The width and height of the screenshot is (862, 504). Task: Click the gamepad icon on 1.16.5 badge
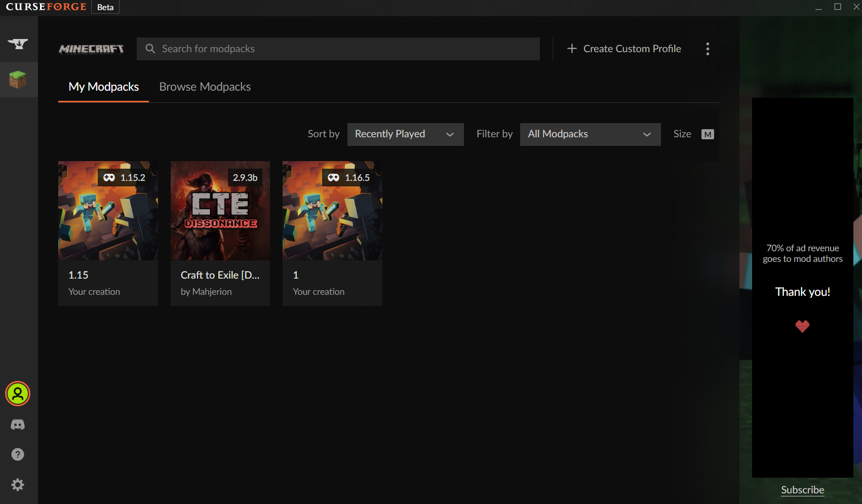(x=333, y=178)
